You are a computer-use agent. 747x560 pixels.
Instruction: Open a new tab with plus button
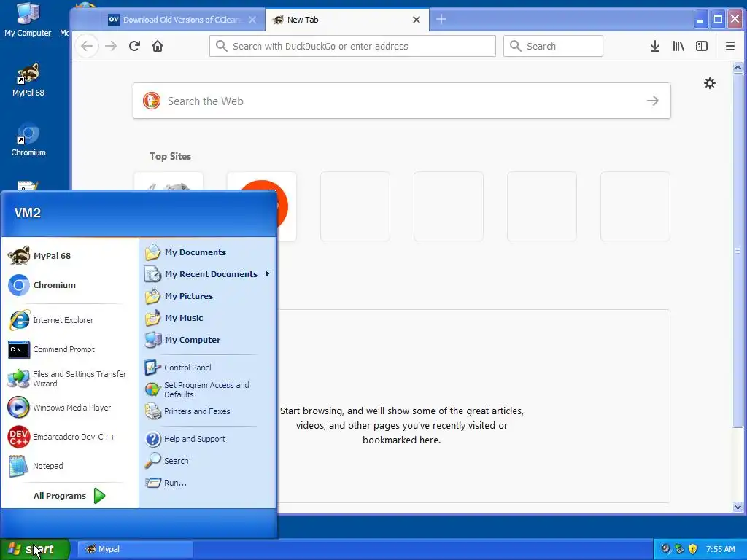pos(441,20)
